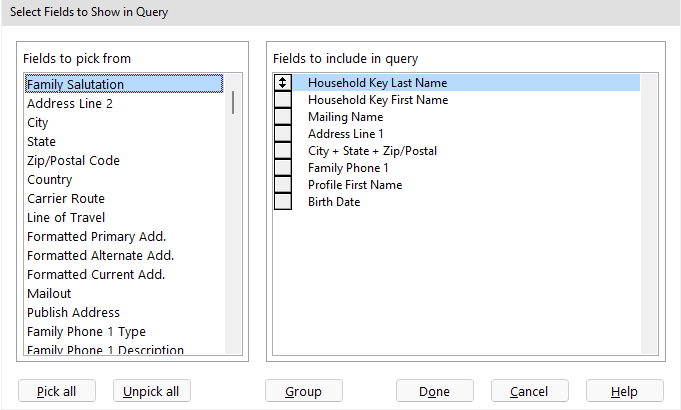Pick the Publish Address field
Image resolution: width=681 pixels, height=410 pixels.
click(x=73, y=313)
